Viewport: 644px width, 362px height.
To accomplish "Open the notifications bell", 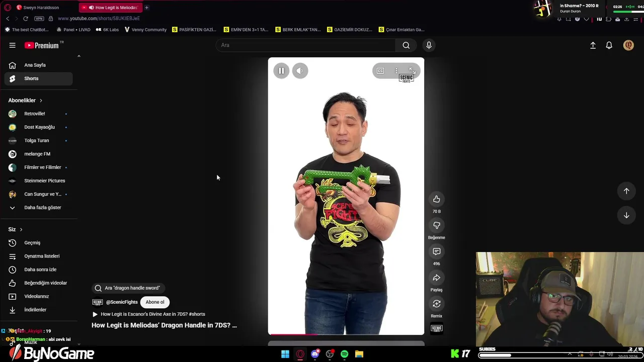I will coord(609,45).
